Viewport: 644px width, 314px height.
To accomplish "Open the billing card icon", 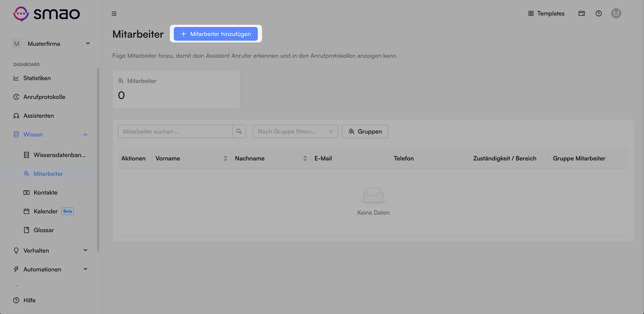I will pos(581,14).
